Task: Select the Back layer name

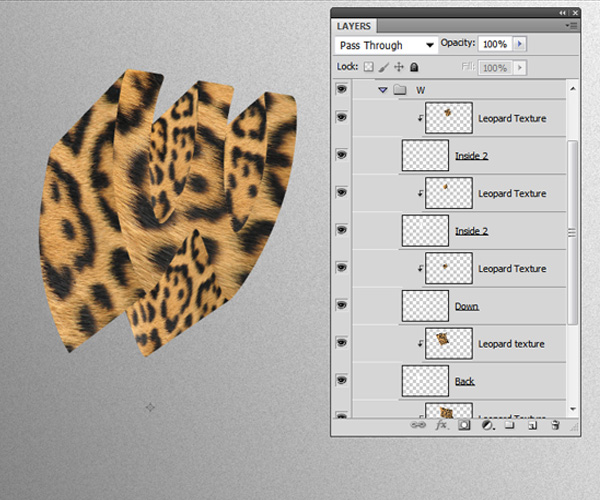Action: pyautogui.click(x=465, y=381)
